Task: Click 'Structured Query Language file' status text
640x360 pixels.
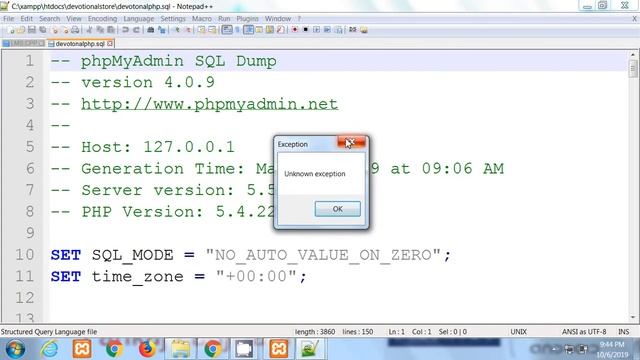Action: 49,332
